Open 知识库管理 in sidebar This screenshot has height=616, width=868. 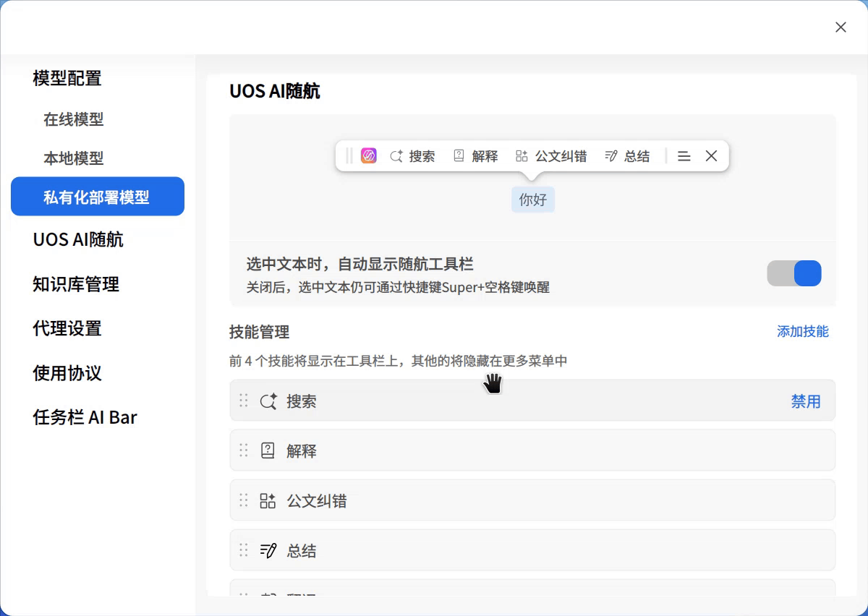coord(76,284)
